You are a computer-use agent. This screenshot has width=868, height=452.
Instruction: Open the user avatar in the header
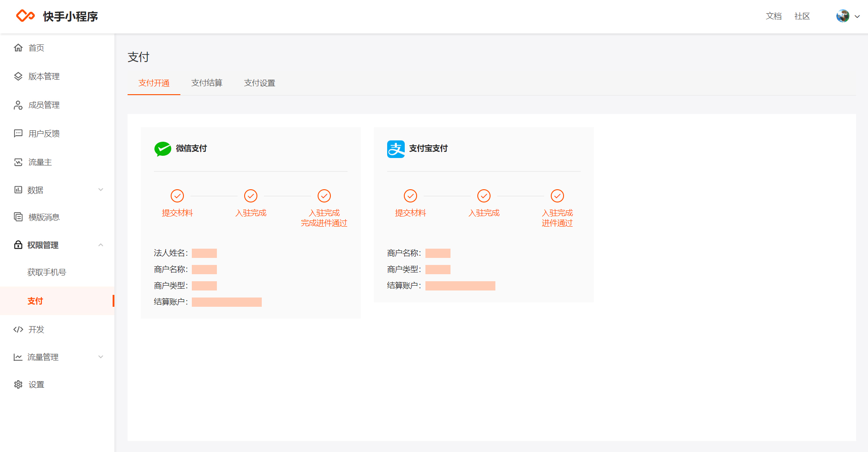[842, 16]
